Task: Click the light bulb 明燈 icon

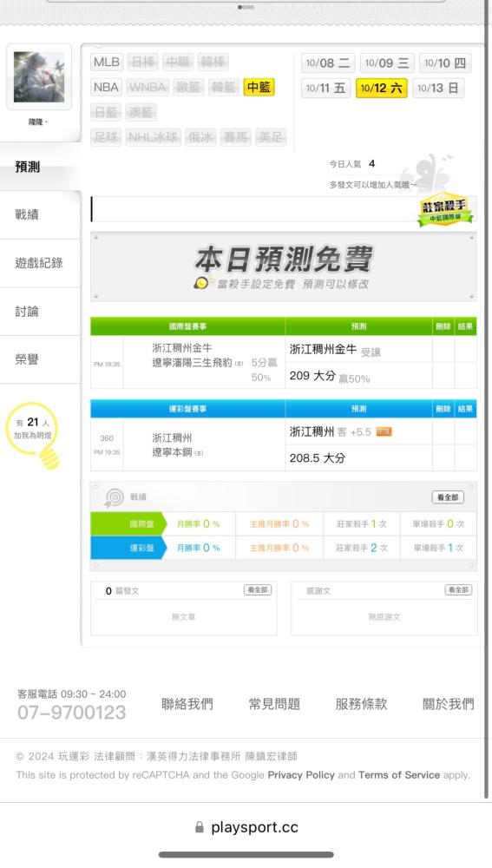Action: point(35,435)
